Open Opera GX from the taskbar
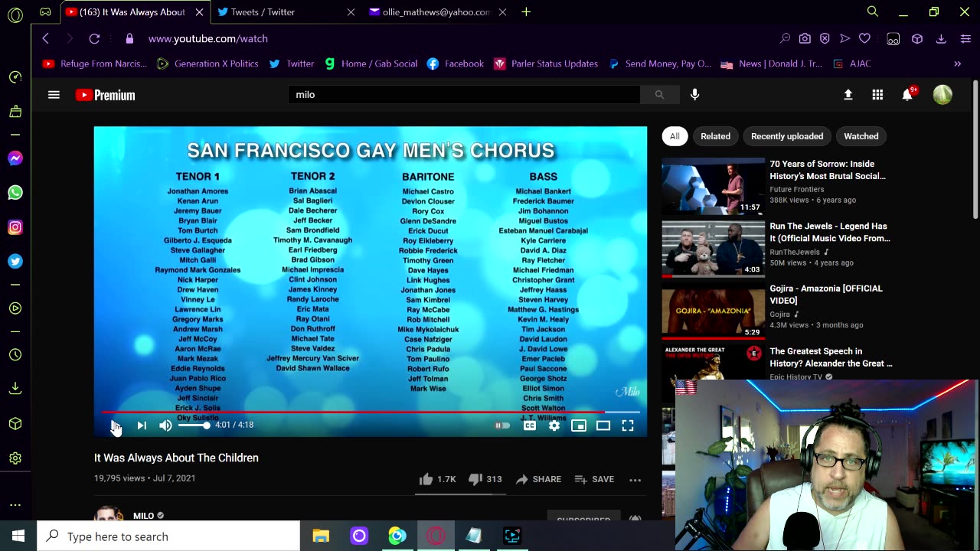This screenshot has width=980, height=551. pyautogui.click(x=436, y=536)
